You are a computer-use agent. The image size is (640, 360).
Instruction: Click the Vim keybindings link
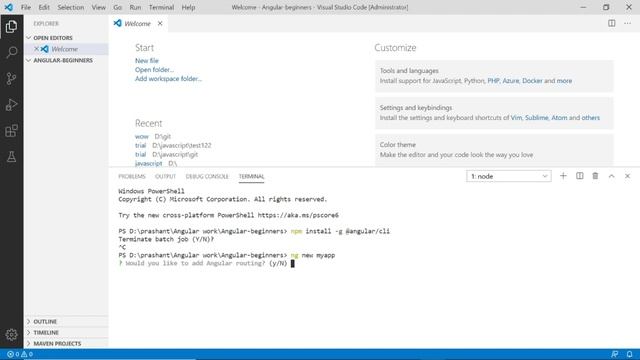click(516, 118)
